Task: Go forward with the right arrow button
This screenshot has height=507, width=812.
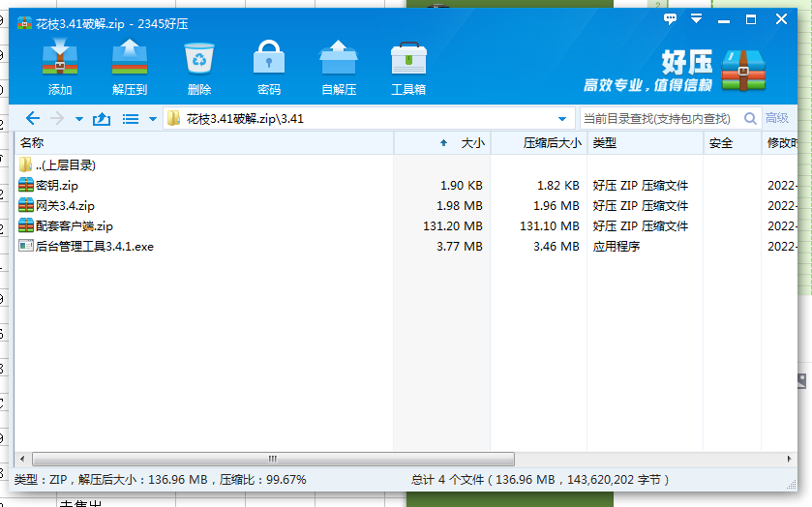Action: click(57, 119)
